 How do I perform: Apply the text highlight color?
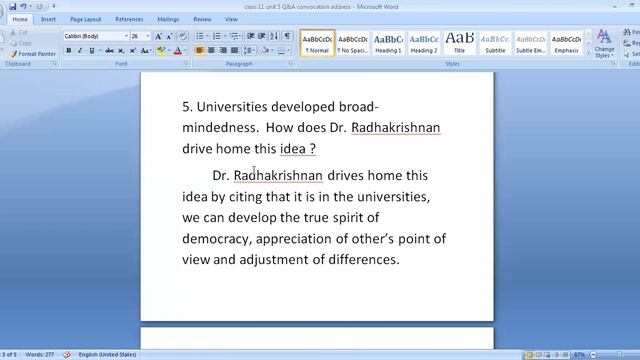point(161,51)
